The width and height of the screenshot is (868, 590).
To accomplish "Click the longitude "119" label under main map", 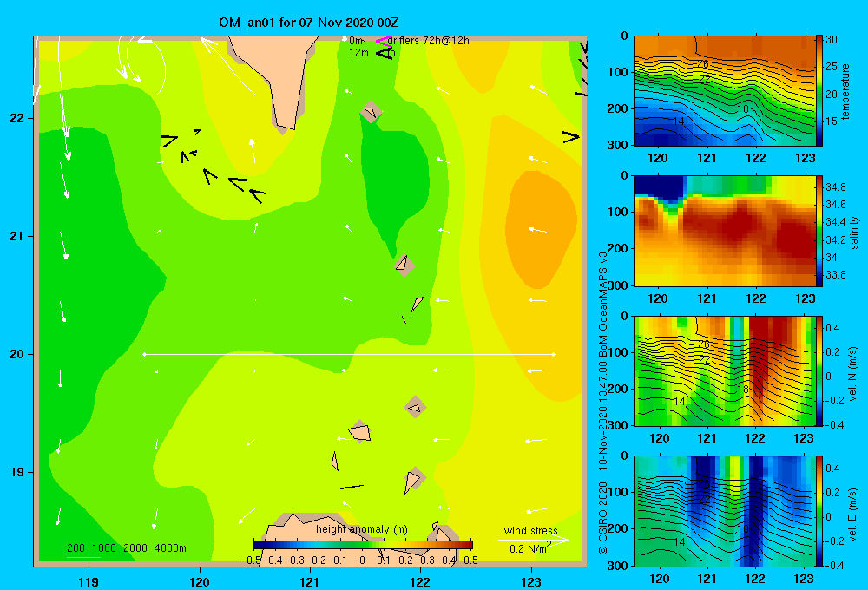I will (89, 581).
